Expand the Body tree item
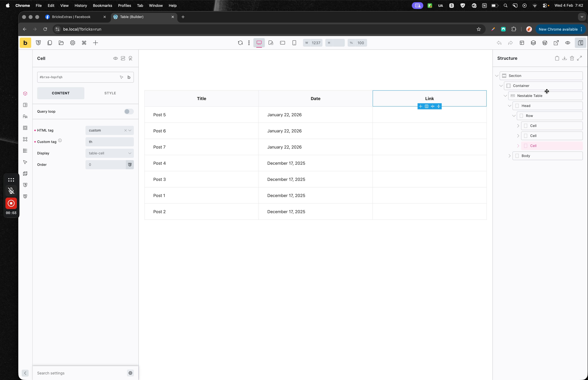This screenshot has width=588, height=380. (509, 156)
